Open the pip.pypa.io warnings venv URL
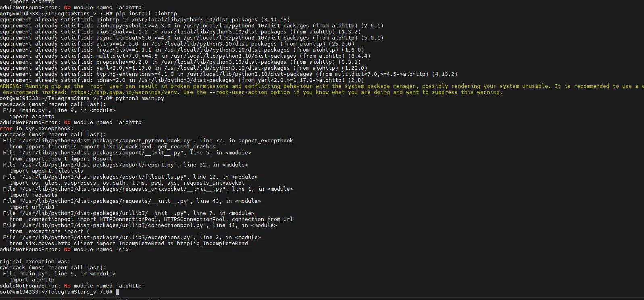This screenshot has height=300, width=644. pos(125,92)
